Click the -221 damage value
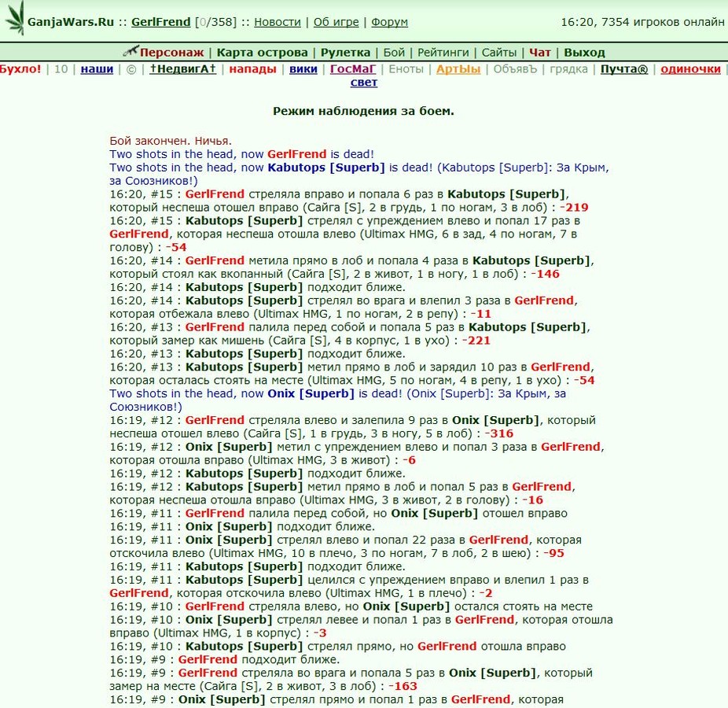This screenshot has height=708, width=728. pyautogui.click(x=476, y=341)
